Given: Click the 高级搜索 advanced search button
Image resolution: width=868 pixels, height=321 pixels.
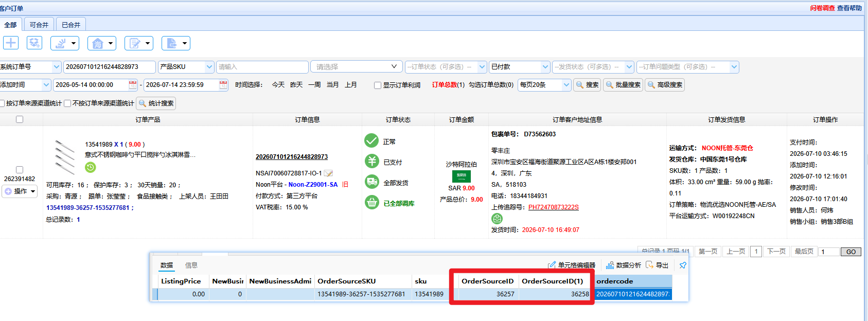Looking at the screenshot, I should point(665,85).
